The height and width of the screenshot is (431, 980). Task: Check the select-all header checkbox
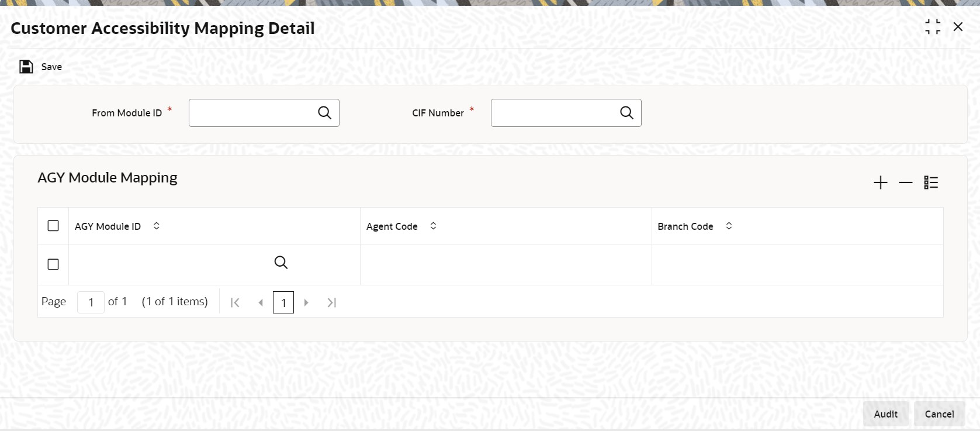53,226
